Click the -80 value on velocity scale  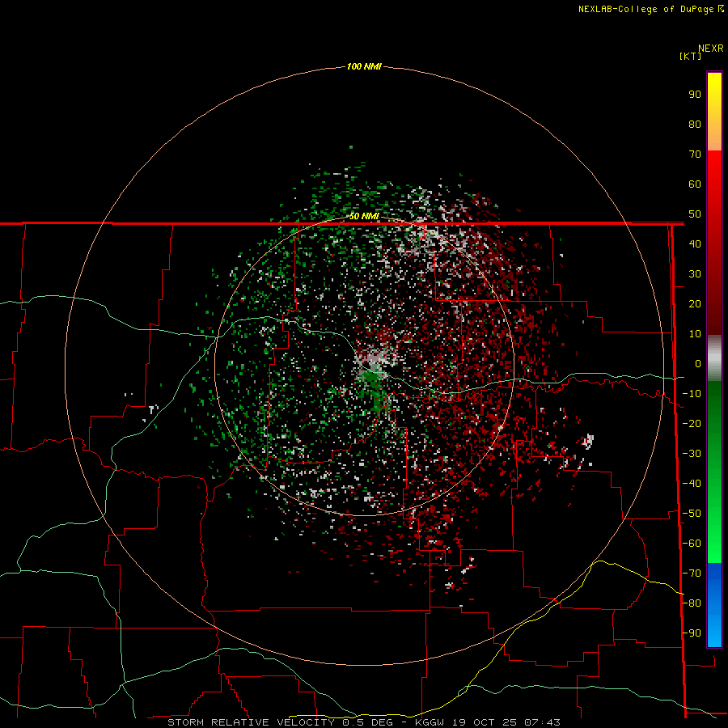click(x=692, y=603)
